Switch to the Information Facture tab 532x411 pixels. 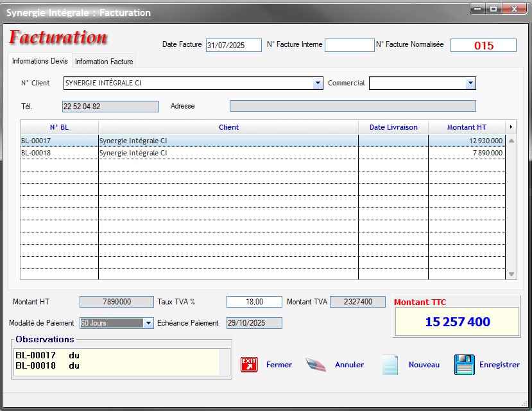coord(104,62)
